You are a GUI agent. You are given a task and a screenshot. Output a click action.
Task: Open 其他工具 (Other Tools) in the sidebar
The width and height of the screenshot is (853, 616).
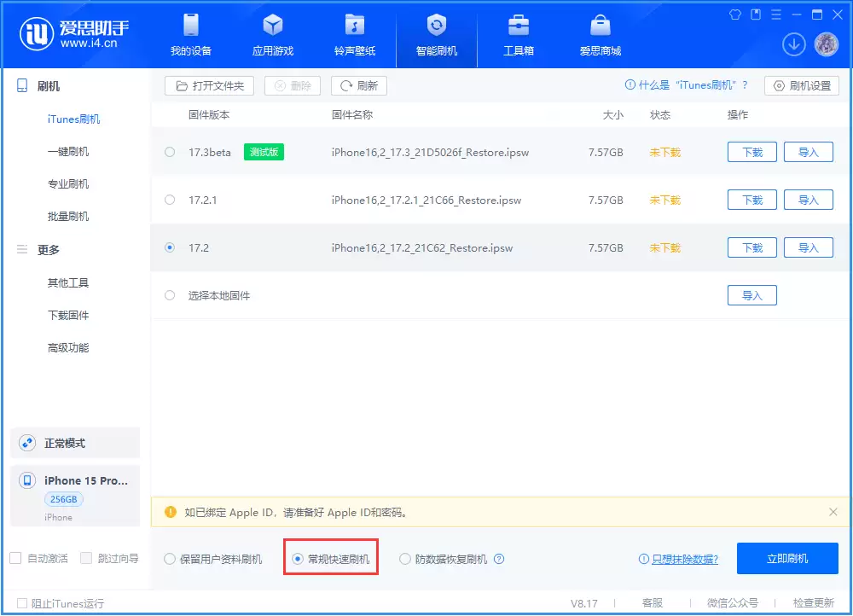coord(68,282)
